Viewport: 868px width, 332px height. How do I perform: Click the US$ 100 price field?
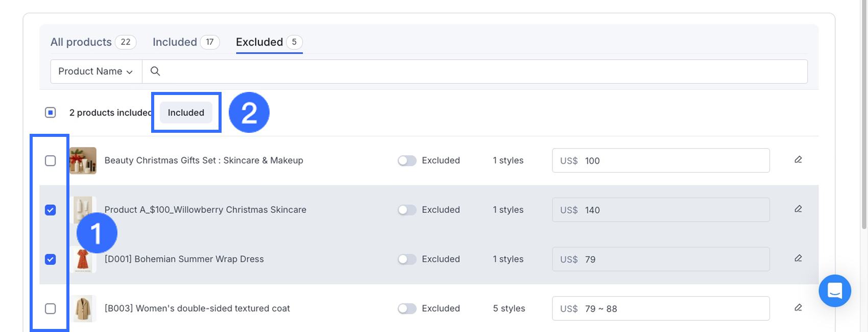pos(660,161)
